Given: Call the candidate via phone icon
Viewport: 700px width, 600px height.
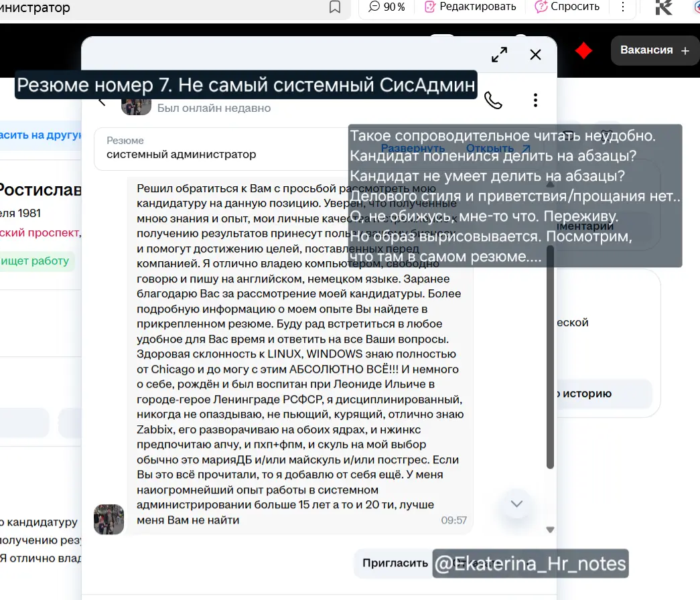Looking at the screenshot, I should [x=493, y=100].
